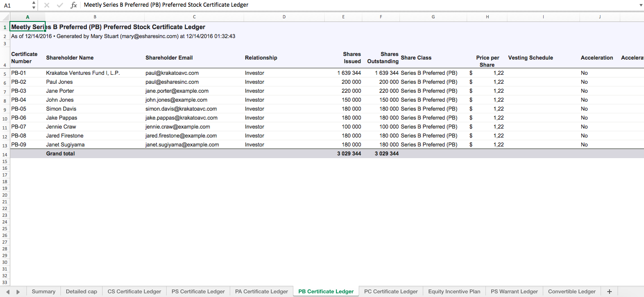Select the ledger title cell A1
The height and width of the screenshot is (297, 644).
tap(27, 26)
